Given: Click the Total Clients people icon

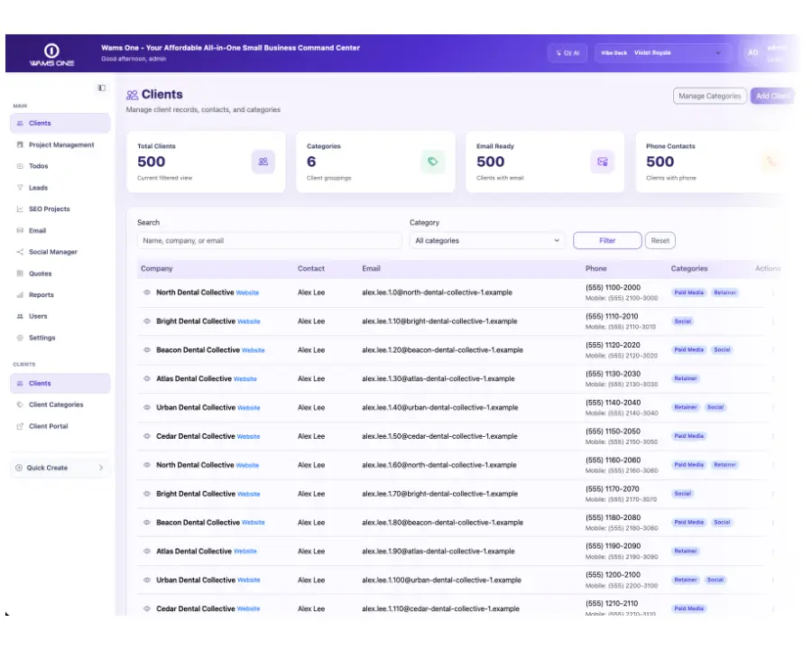Looking at the screenshot, I should click(x=263, y=162).
